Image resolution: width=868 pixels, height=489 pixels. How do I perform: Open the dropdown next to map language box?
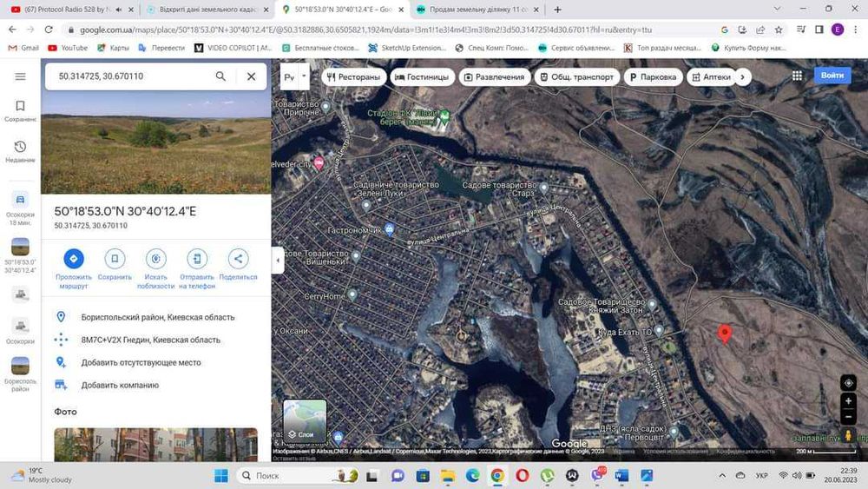[304, 77]
